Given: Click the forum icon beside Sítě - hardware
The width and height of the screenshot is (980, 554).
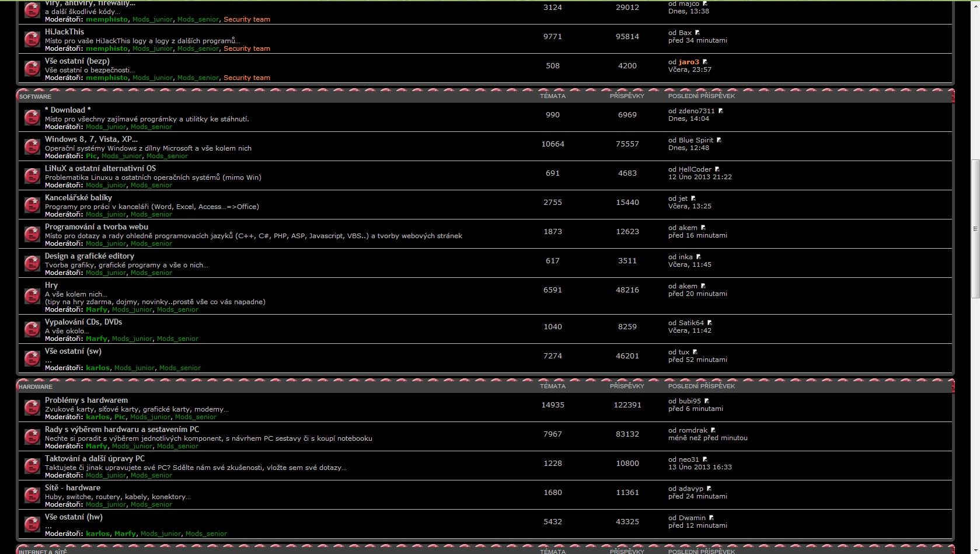Looking at the screenshot, I should (32, 495).
